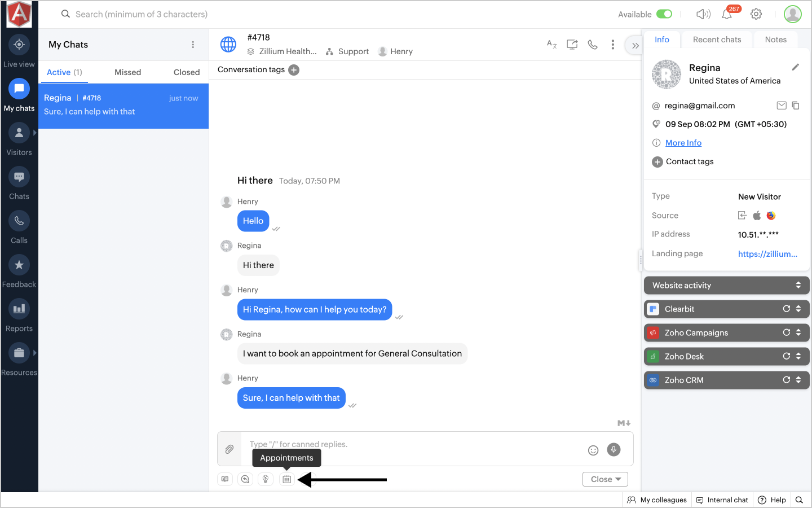Open the Notes tab

tap(776, 40)
